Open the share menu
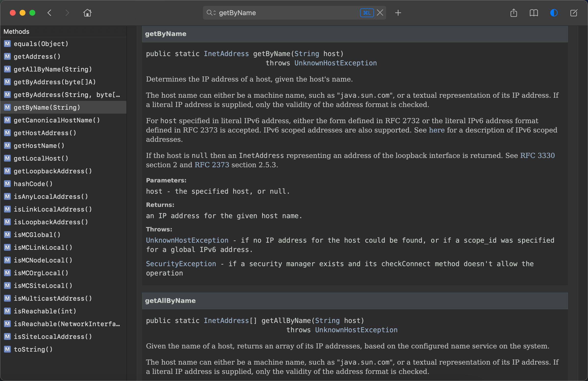Screen dimensions: 588x381 514,12
